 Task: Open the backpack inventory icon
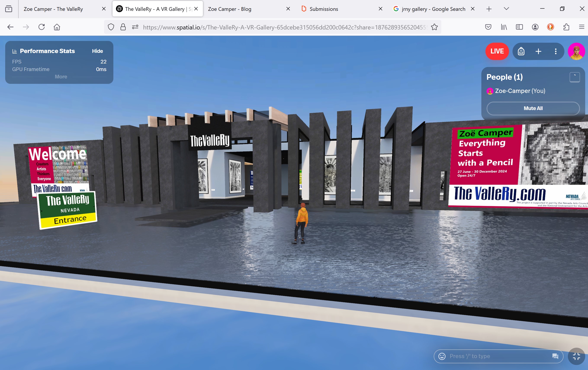click(x=521, y=51)
